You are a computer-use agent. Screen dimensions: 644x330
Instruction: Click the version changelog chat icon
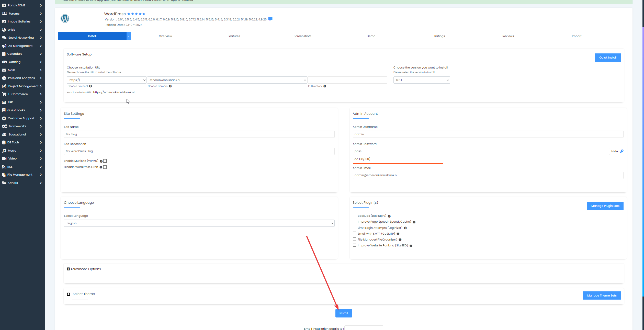270,19
